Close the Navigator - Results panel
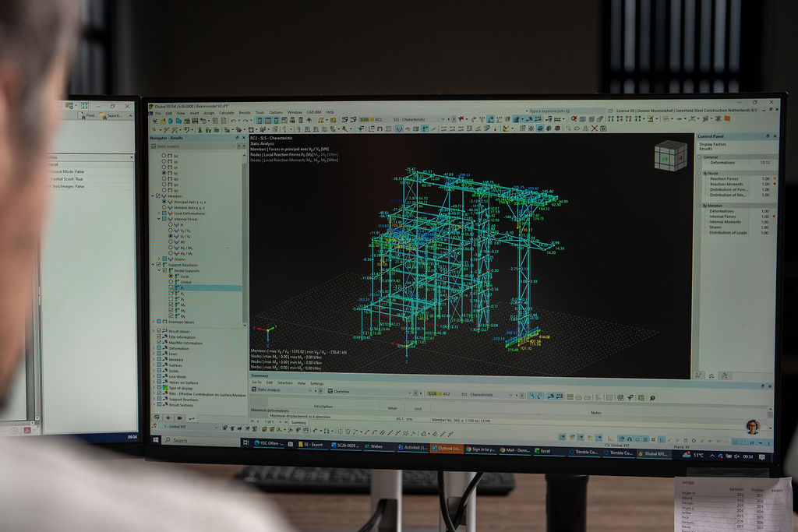This screenshot has height=532, width=798. (243, 138)
